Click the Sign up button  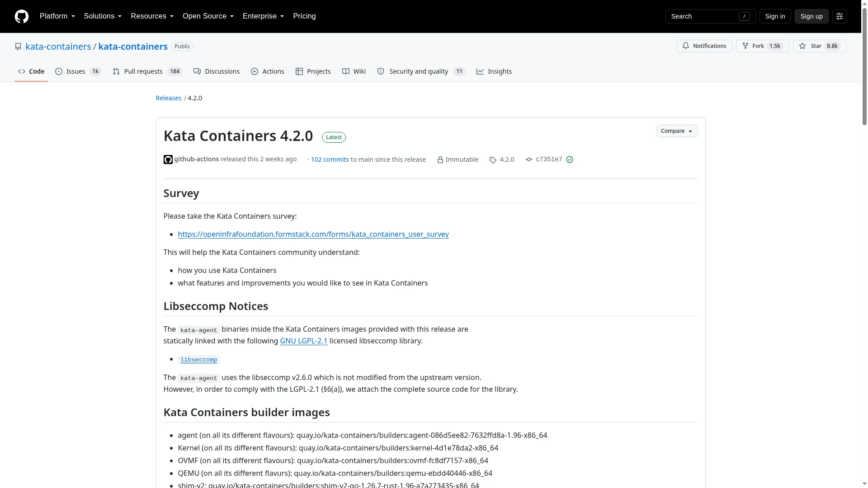coord(811,16)
